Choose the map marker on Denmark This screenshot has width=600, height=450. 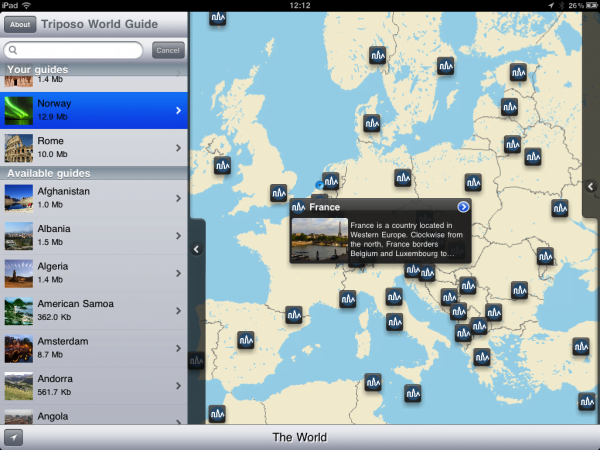(x=371, y=123)
